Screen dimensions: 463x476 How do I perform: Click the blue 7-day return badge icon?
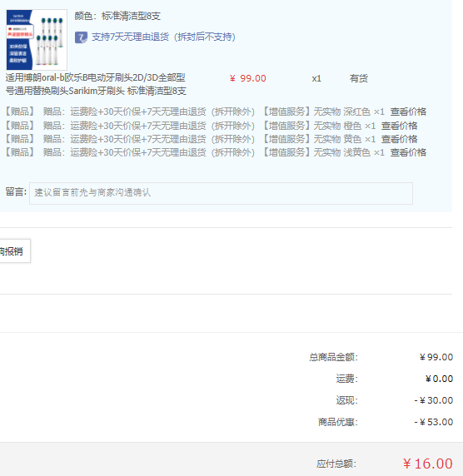click(x=81, y=37)
